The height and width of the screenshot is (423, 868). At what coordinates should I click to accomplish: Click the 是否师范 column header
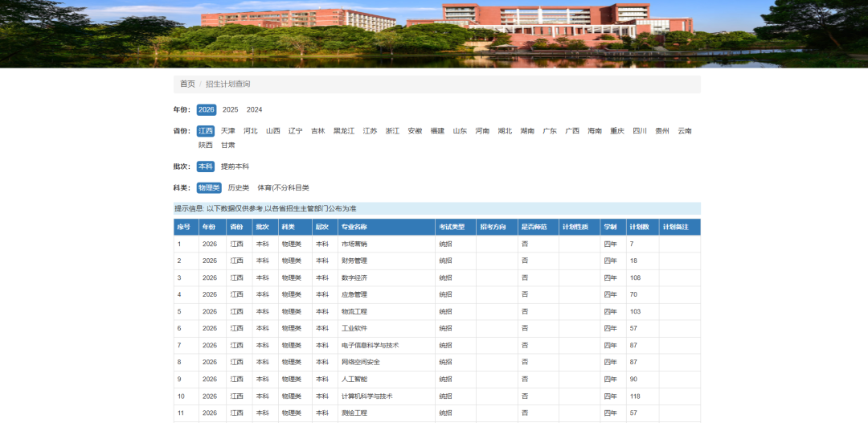[x=538, y=227]
